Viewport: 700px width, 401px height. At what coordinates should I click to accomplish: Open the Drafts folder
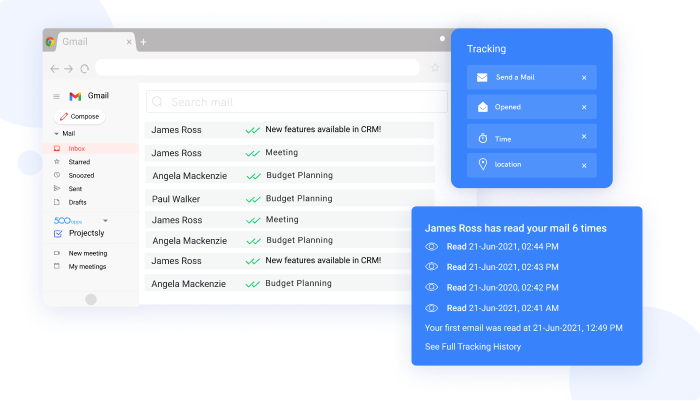click(x=77, y=202)
